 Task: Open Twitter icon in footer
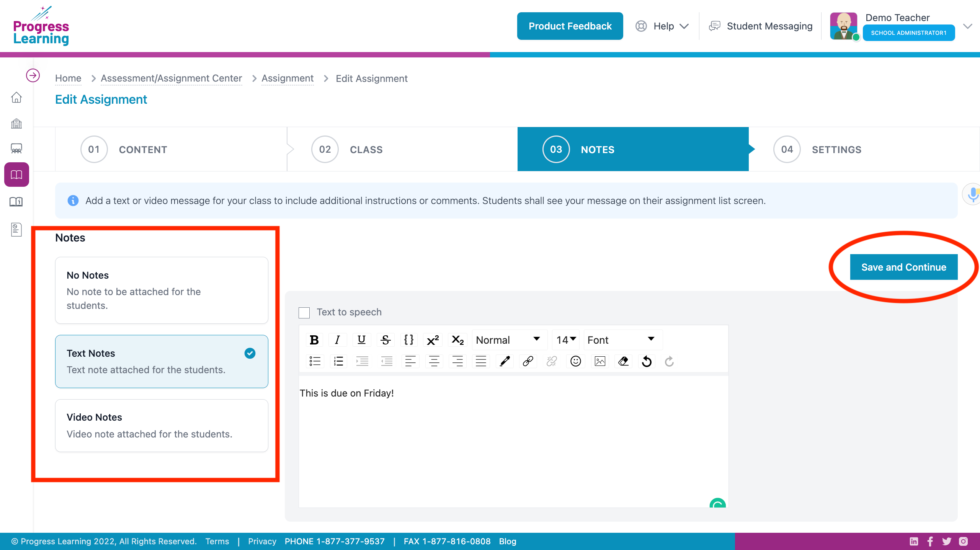coord(947,541)
